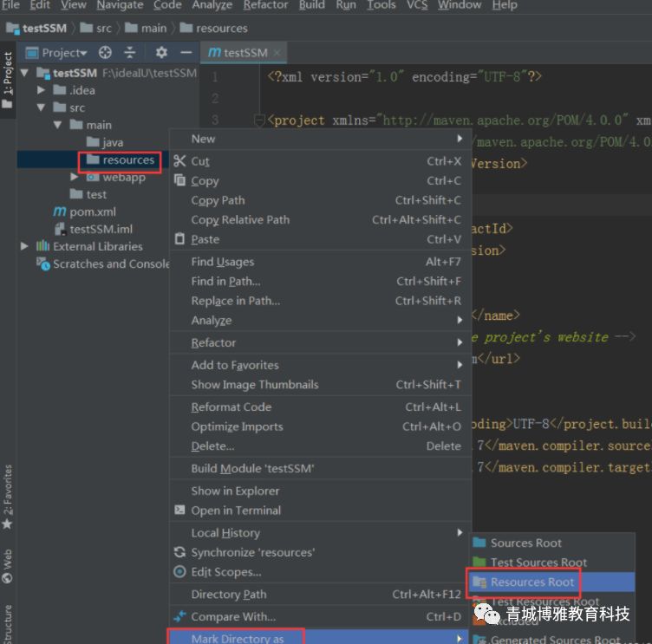This screenshot has height=644, width=652.
Task: Click the src breadcrumb in navigation bar
Action: (95, 29)
